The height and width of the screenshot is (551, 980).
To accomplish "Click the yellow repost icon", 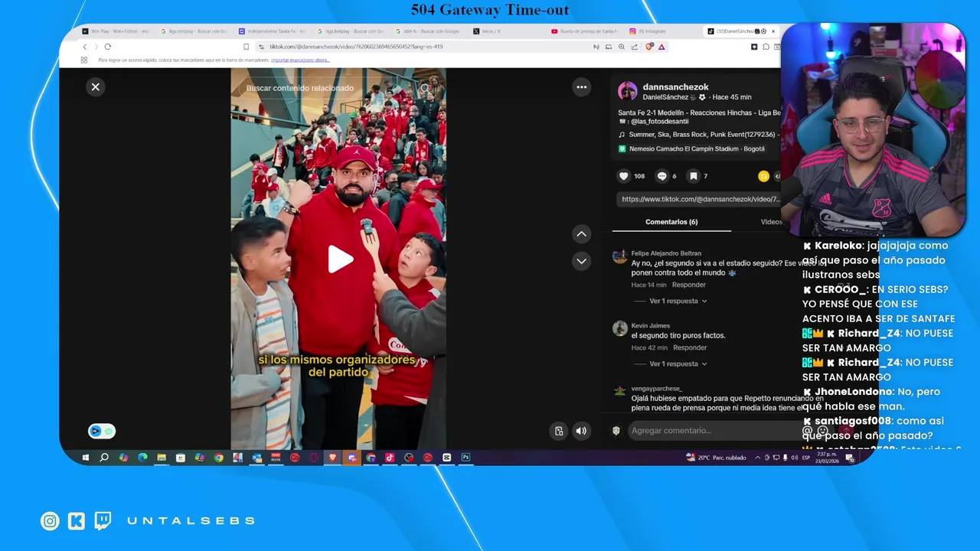I will [x=763, y=176].
